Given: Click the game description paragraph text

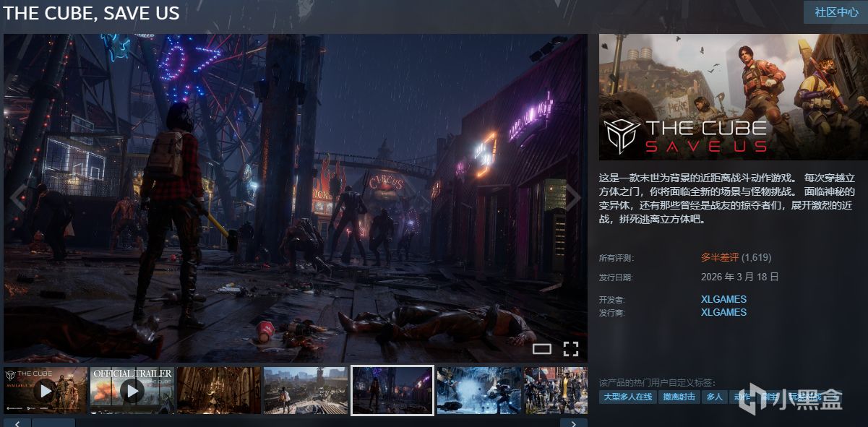Looking at the screenshot, I should (x=727, y=198).
